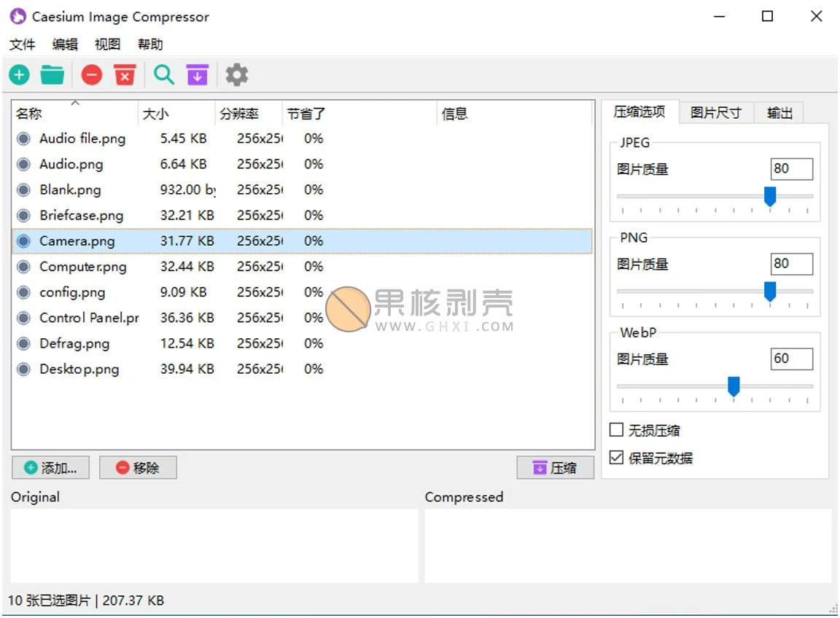Click the red minus remove icon

91,74
